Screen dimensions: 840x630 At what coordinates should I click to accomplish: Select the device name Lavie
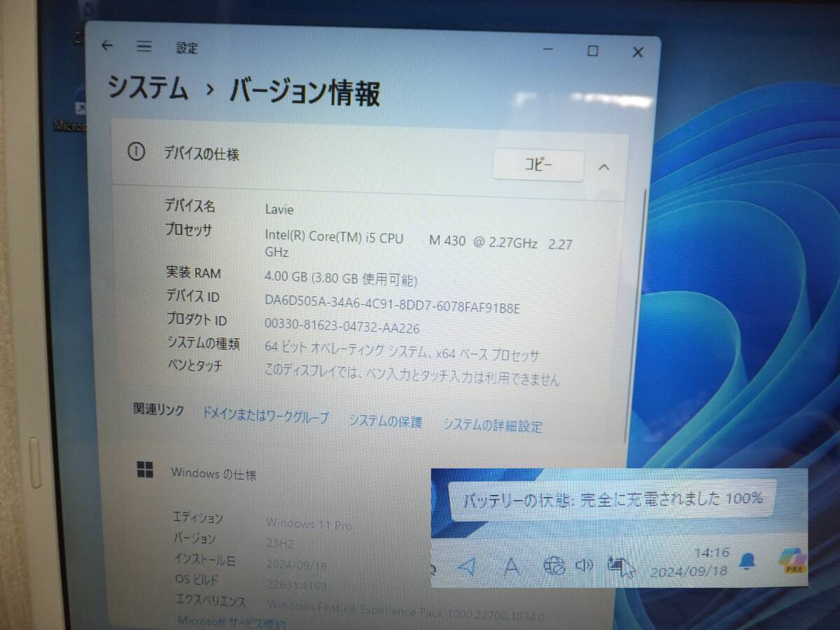point(279,209)
